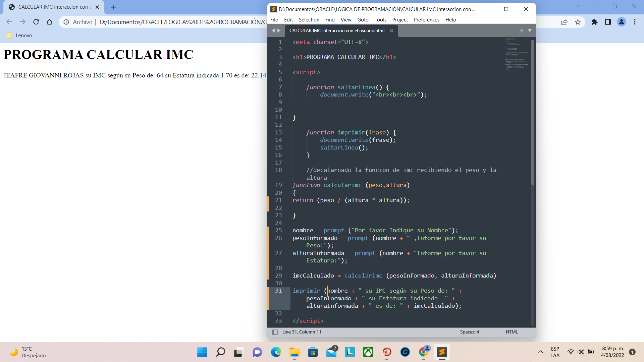The width and height of the screenshot is (644, 362).
Task: Open the Goto menu
Action: pyautogui.click(x=363, y=20)
